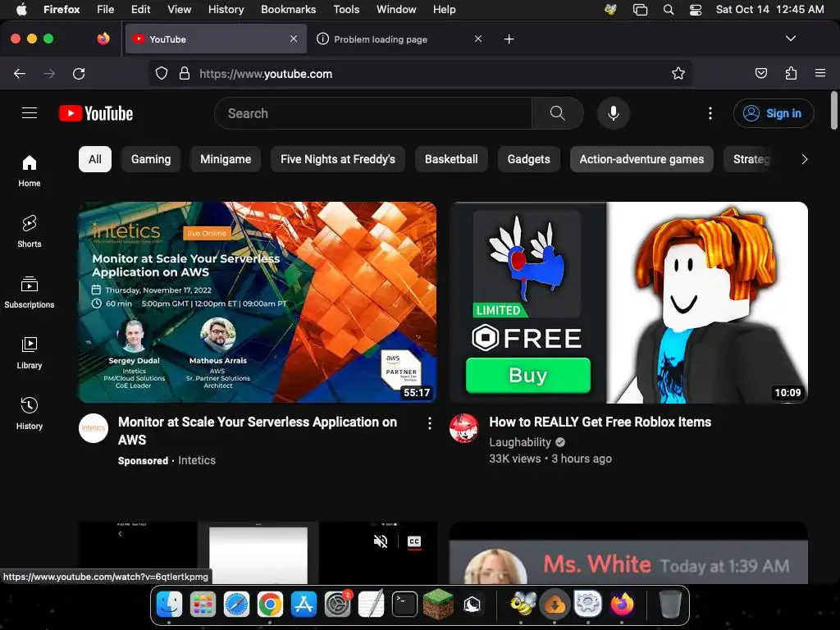Viewport: 840px width, 630px height.
Task: Open Subscriptions from sidebar
Action: click(30, 292)
